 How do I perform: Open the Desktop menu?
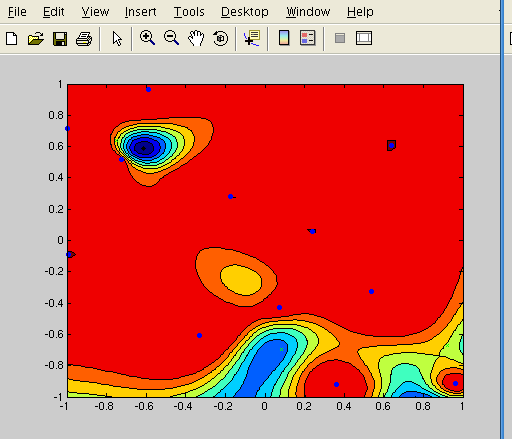click(x=245, y=12)
